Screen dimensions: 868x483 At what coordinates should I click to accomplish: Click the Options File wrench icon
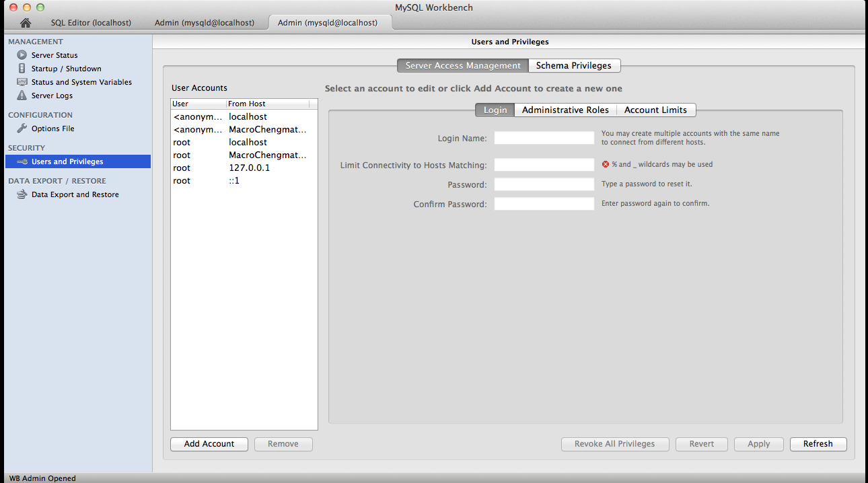[x=22, y=128]
